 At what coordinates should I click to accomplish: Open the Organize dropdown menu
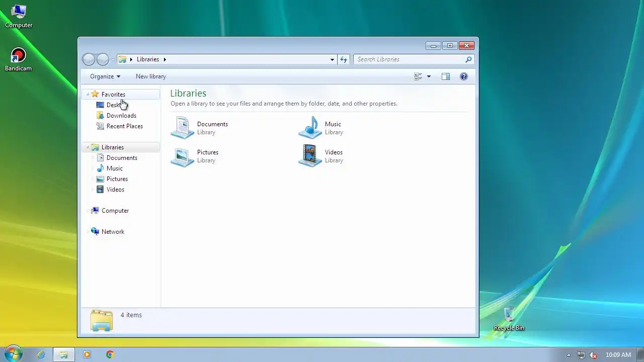click(x=105, y=76)
